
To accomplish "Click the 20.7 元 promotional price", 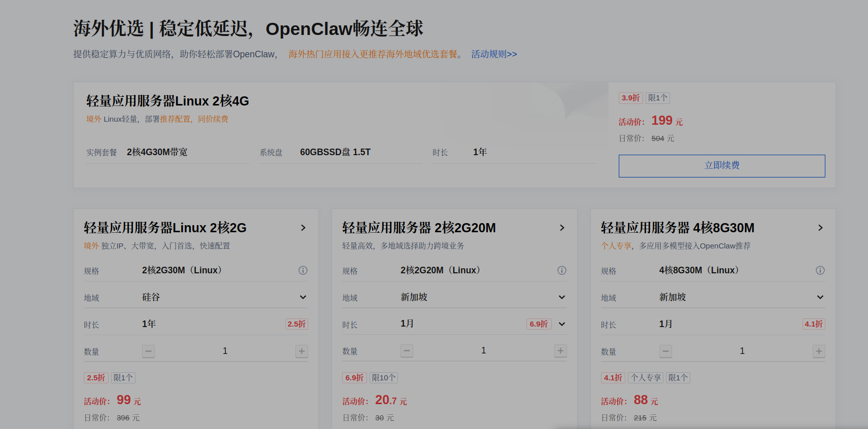I will pyautogui.click(x=391, y=400).
